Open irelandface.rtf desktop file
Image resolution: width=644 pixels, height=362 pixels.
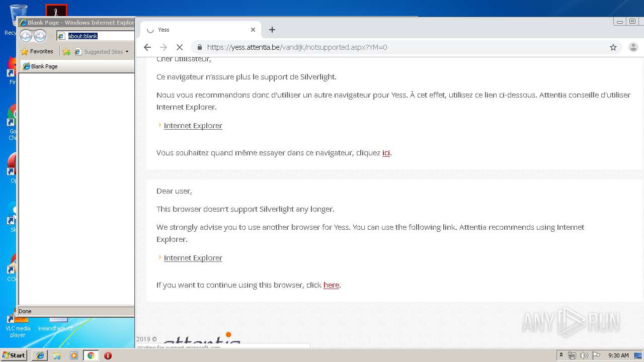point(55,324)
